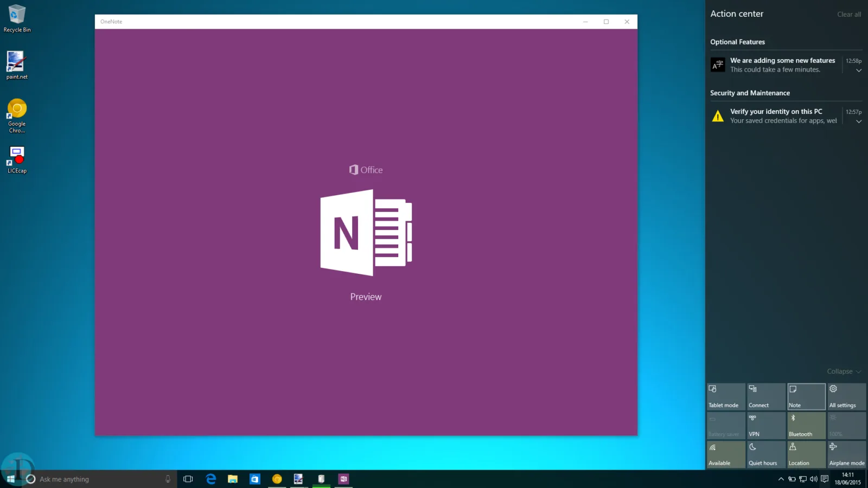Viewport: 868px width, 488px height.
Task: Open the VPN quick action
Action: pyautogui.click(x=766, y=426)
